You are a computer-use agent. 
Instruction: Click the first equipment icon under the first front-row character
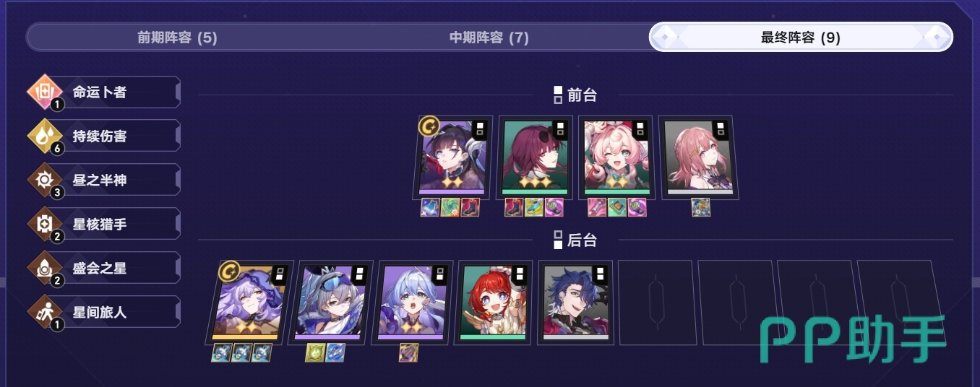tap(431, 208)
